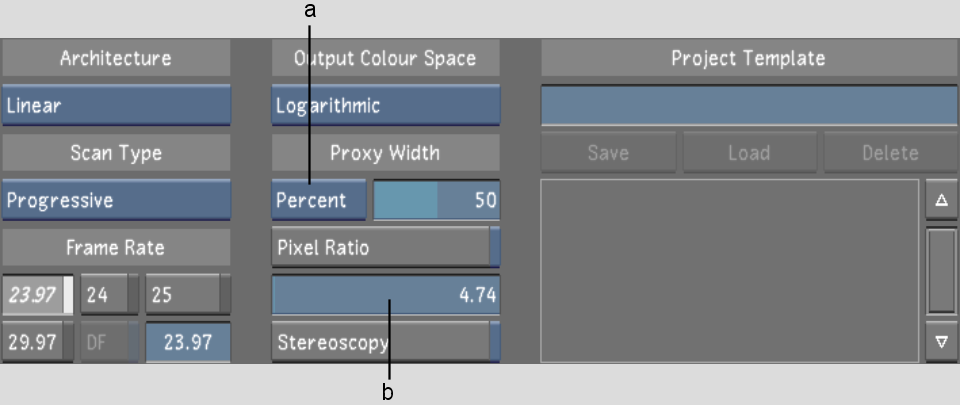Click the Delete template button
Image resolution: width=960 pixels, height=405 pixels.
coord(891,152)
